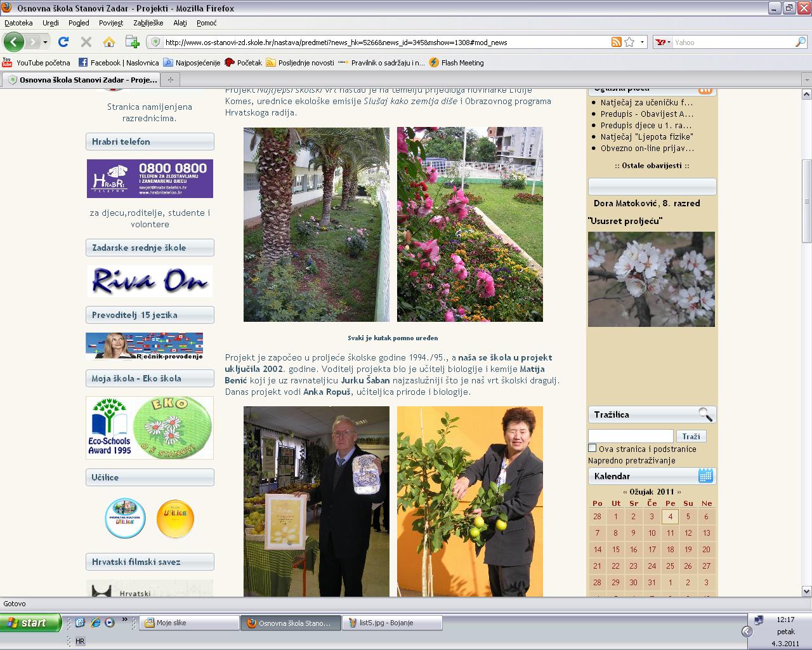
Task: Go to previous month with « in calendar
Action: tap(625, 492)
